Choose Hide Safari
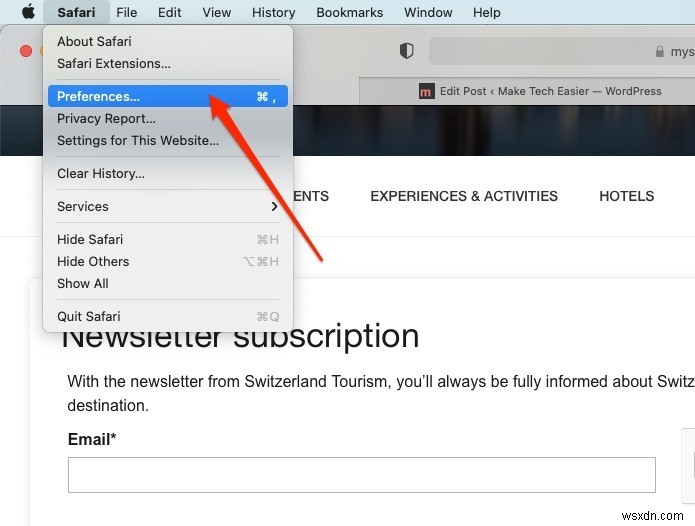 [x=168, y=239]
